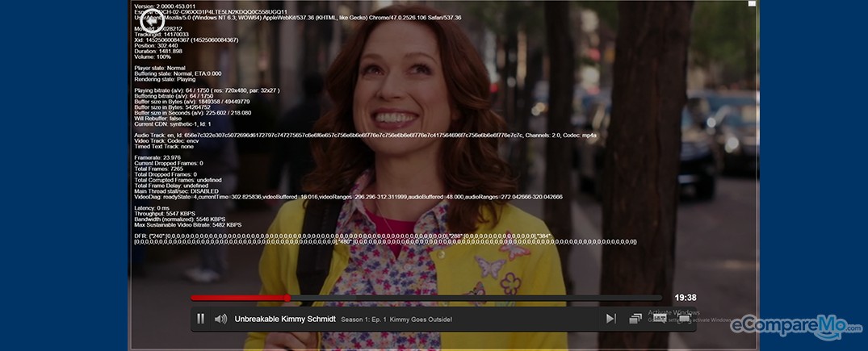Open the subtitles and audio menu
Viewport: 868px width, 351px height.
tap(659, 319)
